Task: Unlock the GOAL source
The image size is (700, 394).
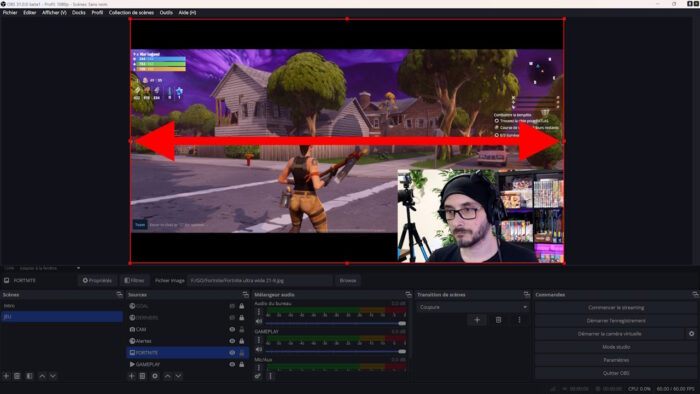Action: pos(242,306)
